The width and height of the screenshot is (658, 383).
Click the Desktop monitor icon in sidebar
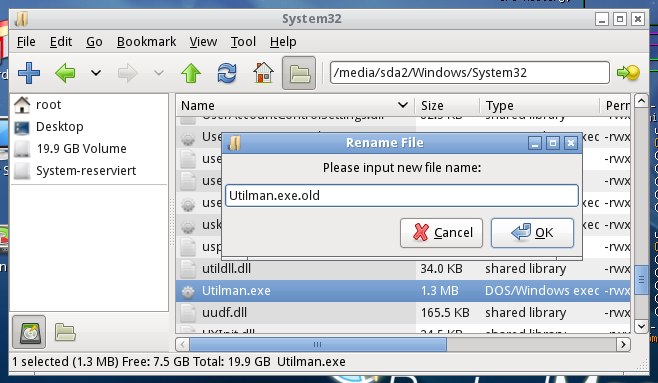(22, 127)
